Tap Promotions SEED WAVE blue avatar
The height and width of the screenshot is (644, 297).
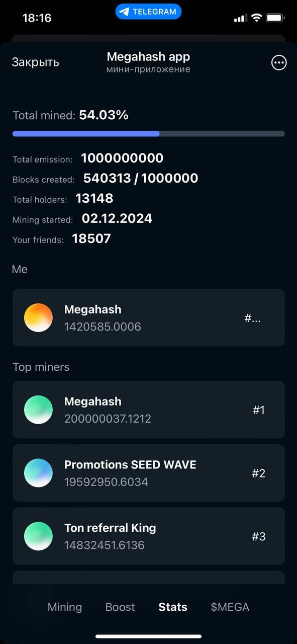[38, 473]
